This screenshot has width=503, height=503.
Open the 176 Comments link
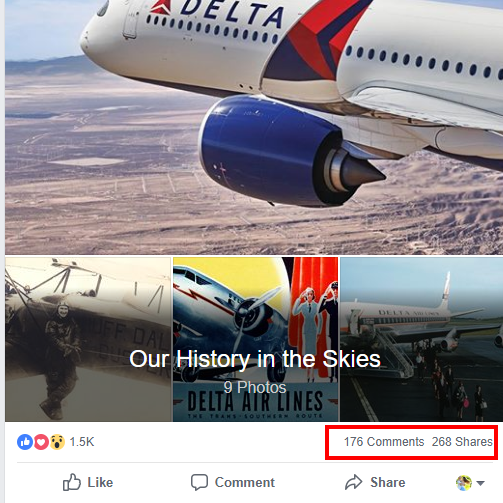tap(384, 442)
